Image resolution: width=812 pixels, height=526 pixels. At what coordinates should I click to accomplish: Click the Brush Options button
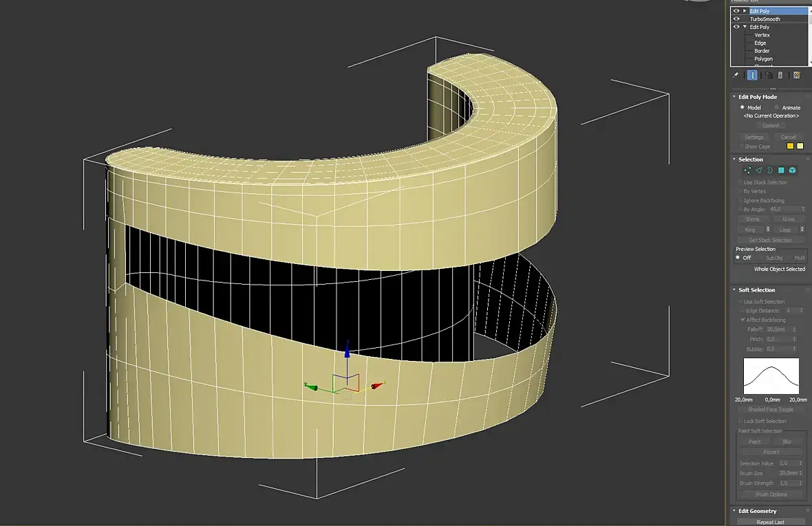771,494
